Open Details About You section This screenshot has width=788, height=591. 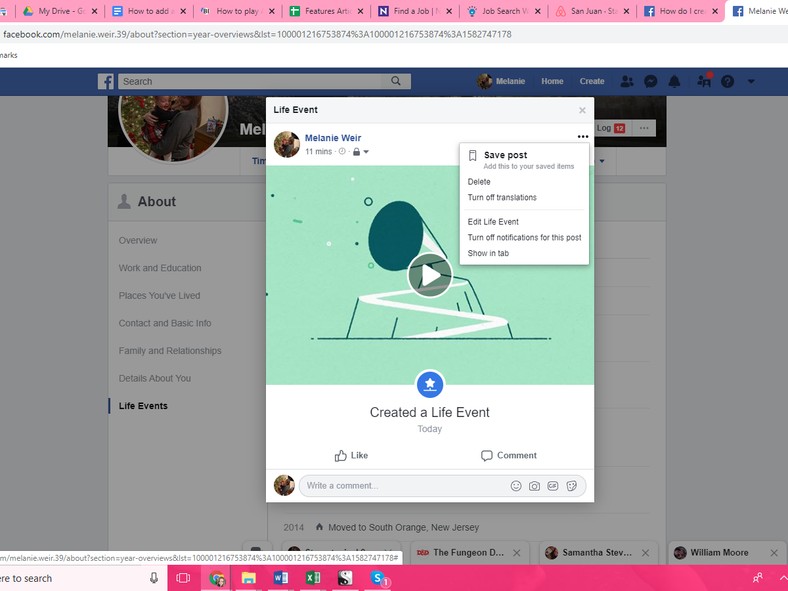(155, 378)
